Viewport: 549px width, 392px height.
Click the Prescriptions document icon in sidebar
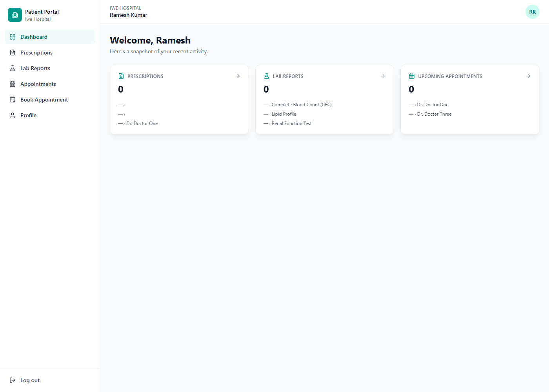click(13, 53)
